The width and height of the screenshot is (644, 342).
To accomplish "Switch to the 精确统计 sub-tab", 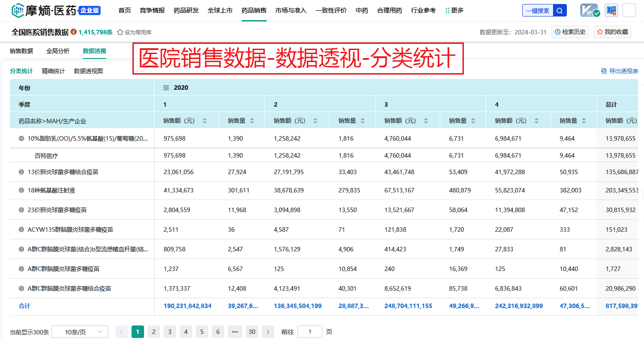I will click(x=54, y=71).
